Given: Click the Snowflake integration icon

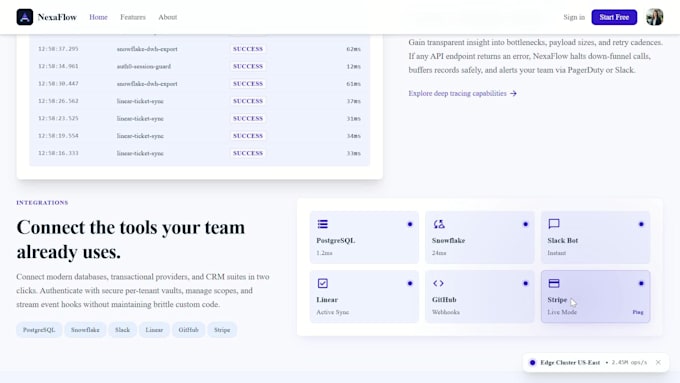Looking at the screenshot, I should (439, 224).
